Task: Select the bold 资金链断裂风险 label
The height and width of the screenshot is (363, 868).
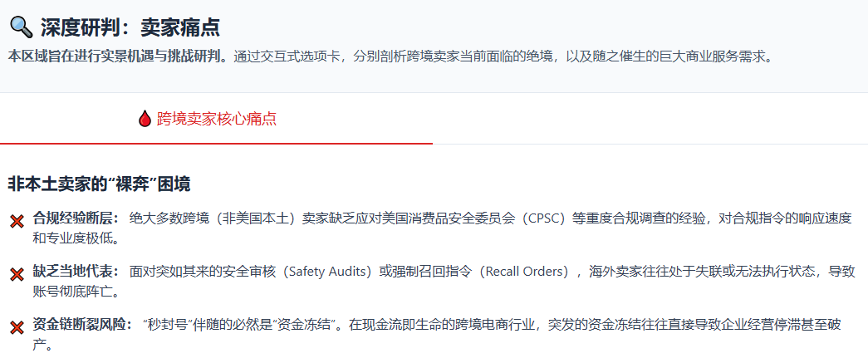Action: point(82,324)
